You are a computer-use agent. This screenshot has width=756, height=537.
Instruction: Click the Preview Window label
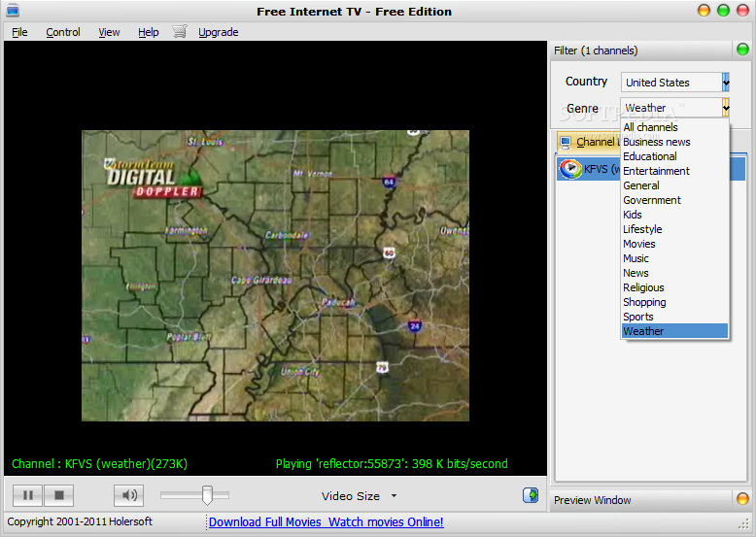(x=592, y=500)
